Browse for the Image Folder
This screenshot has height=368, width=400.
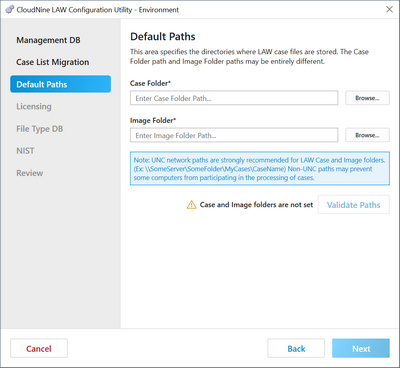coord(367,135)
